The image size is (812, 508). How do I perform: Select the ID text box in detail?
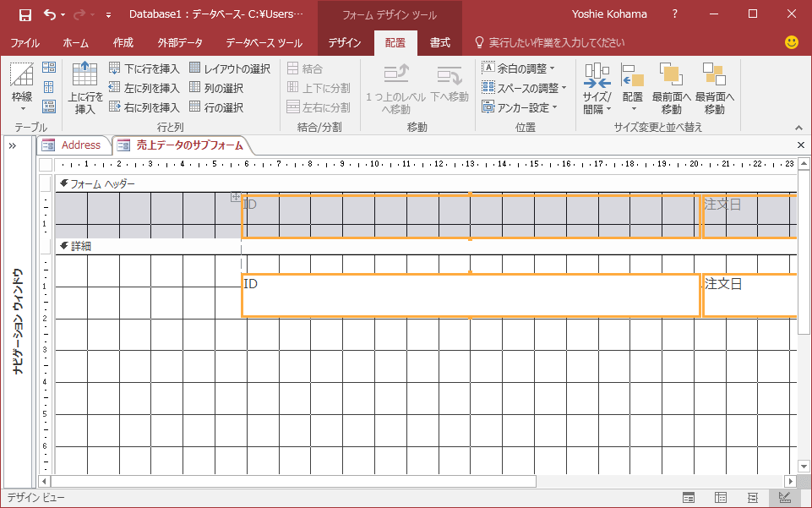471,295
